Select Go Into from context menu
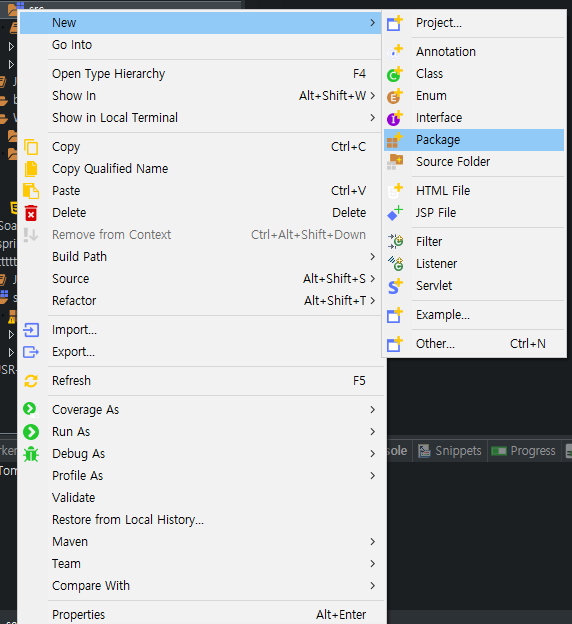 (201, 45)
